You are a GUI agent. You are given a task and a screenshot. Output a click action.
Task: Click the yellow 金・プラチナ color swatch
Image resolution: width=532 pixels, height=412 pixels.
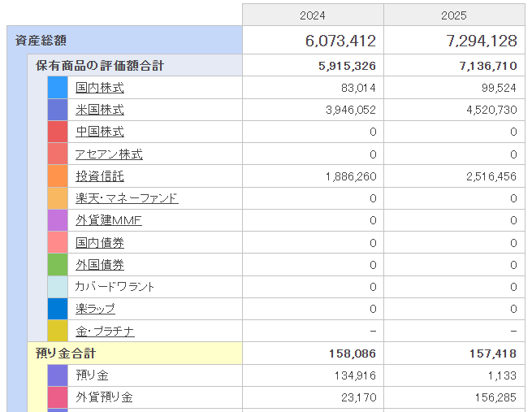tap(58, 331)
